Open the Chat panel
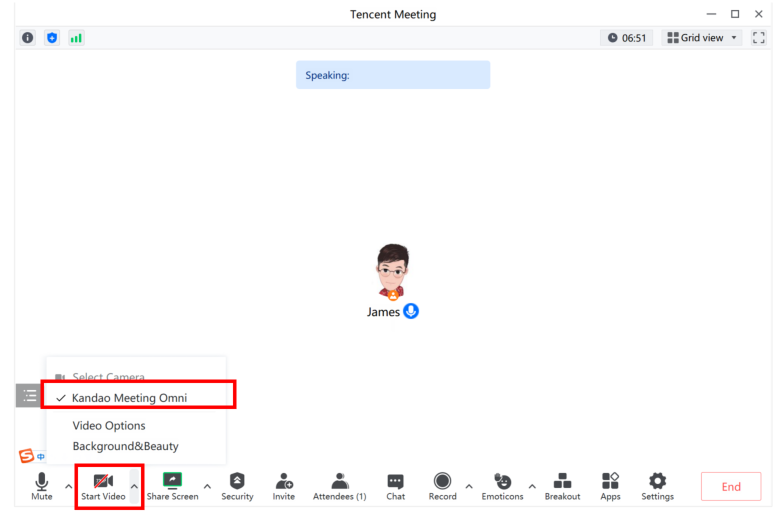The width and height of the screenshot is (781, 522). tap(395, 486)
